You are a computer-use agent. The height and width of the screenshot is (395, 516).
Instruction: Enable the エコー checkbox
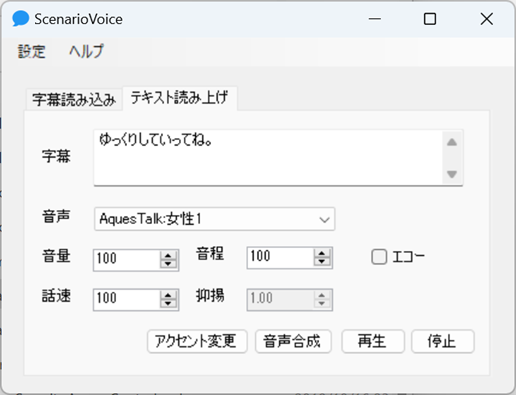(379, 257)
